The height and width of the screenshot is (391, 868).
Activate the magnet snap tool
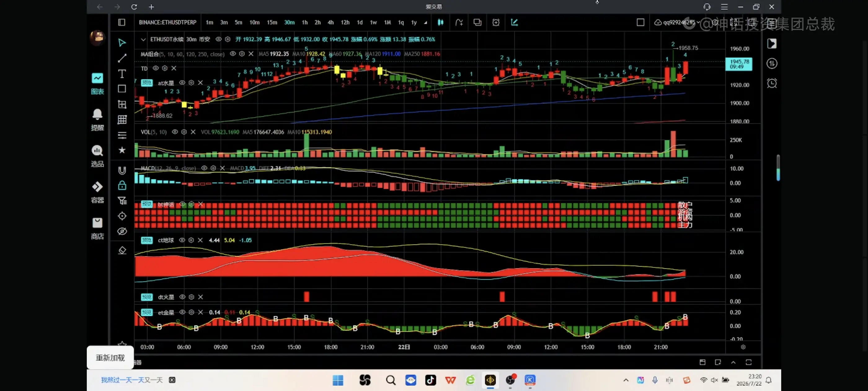pos(122,170)
